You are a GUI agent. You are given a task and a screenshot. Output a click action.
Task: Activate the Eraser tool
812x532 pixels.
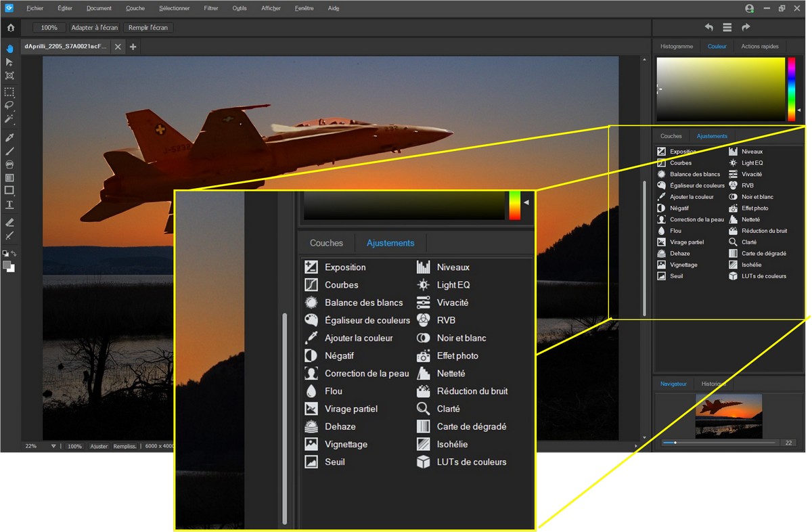(x=9, y=222)
